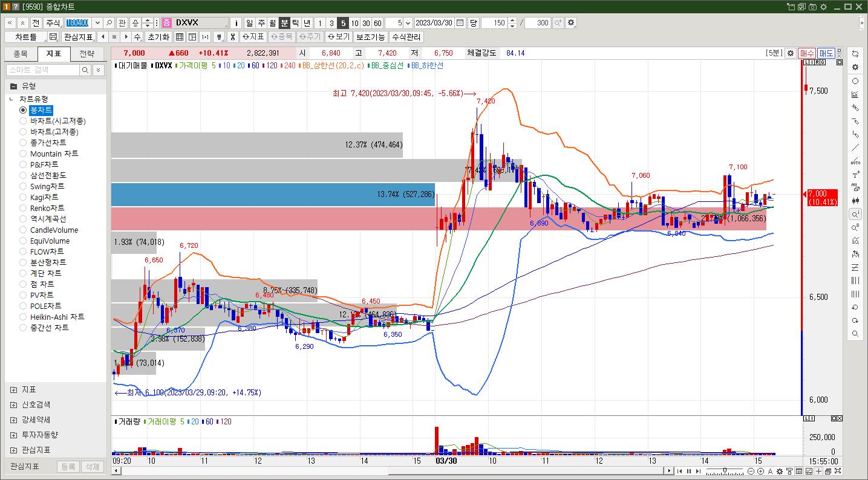Viewport: 868px width, 480px height.
Task: Select the trend line drawing tool
Action: click(x=855, y=148)
